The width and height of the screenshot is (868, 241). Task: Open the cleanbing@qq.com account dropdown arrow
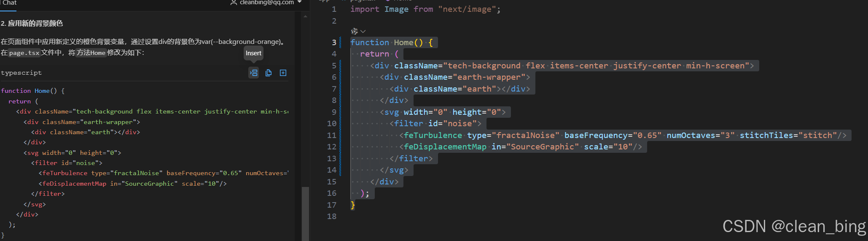pyautogui.click(x=300, y=2)
